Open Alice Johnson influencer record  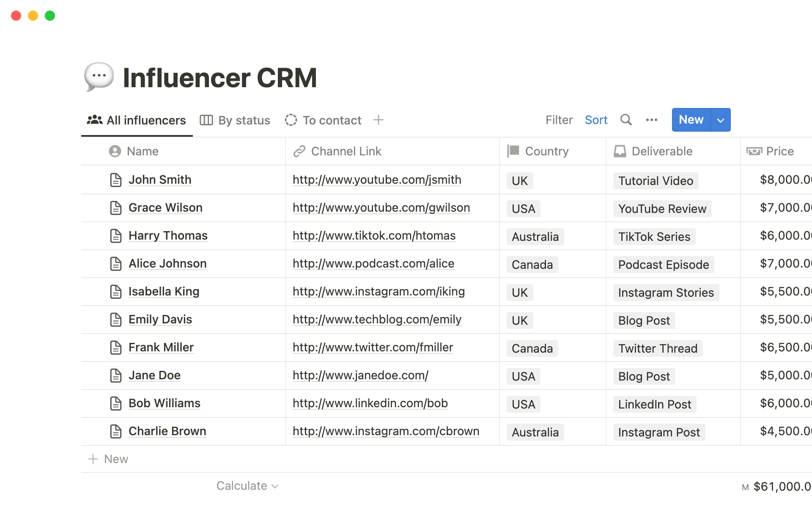pyautogui.click(x=167, y=263)
